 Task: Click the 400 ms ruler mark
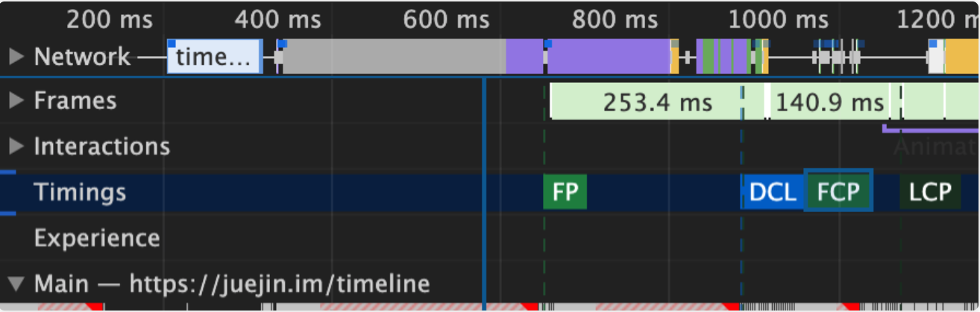coord(276,19)
